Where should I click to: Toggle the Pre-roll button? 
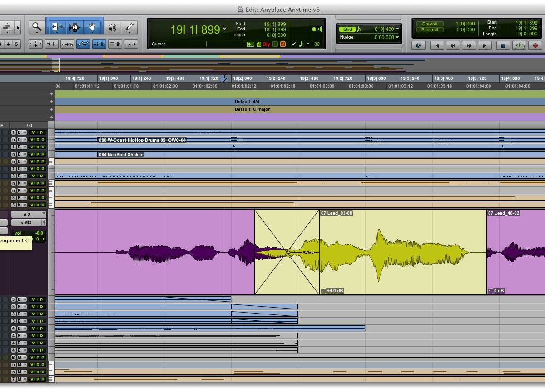coord(430,24)
